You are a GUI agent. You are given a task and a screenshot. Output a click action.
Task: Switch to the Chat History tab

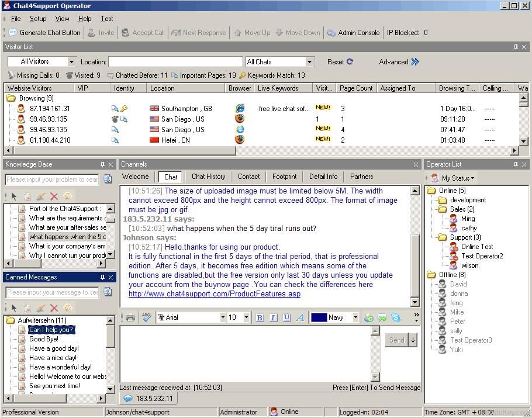[208, 177]
